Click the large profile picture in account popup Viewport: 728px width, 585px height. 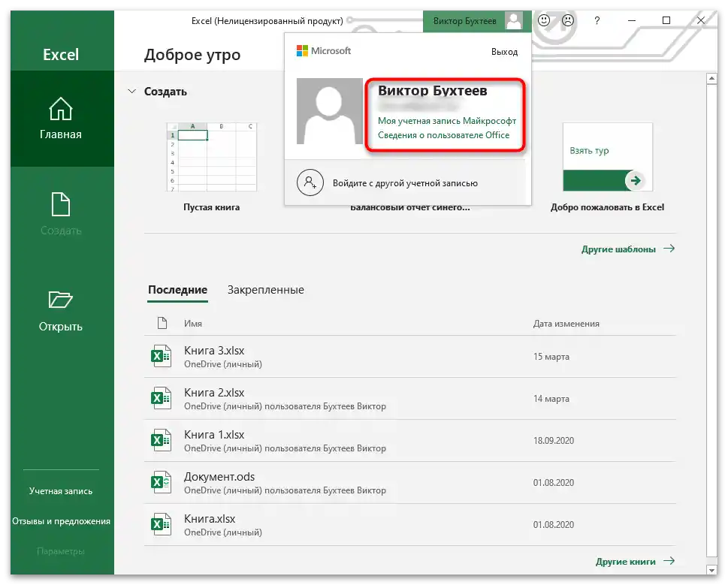[x=330, y=111]
